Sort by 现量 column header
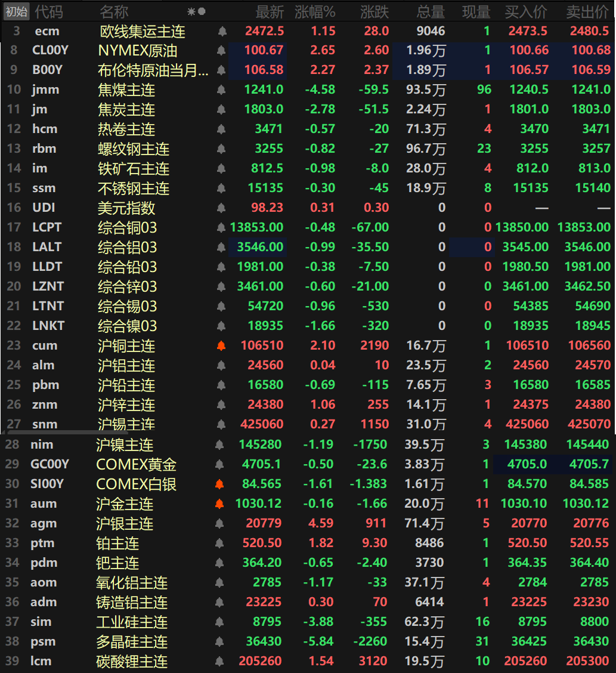The height and width of the screenshot is (673, 616). click(476, 12)
